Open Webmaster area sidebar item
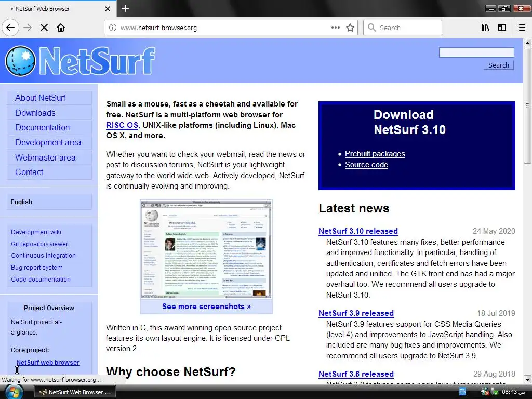The width and height of the screenshot is (532, 399). click(49, 157)
